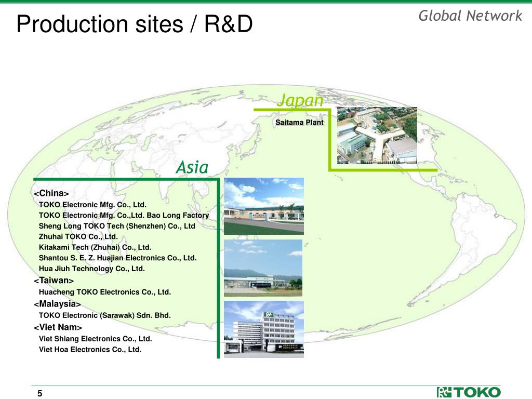Select 'Huacheng TOKO Electronics Co., Ltd.'
The height and width of the screenshot is (399, 532).
(x=105, y=292)
